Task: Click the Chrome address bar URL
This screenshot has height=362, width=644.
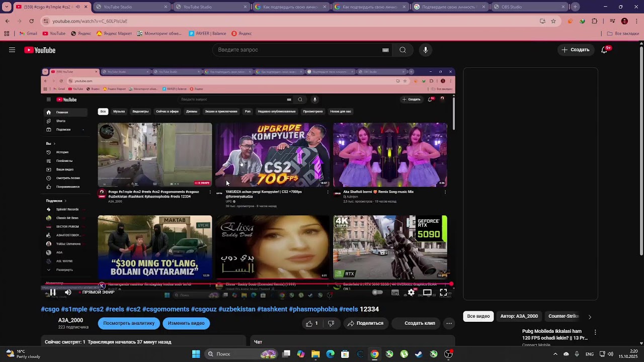Action: point(90,21)
